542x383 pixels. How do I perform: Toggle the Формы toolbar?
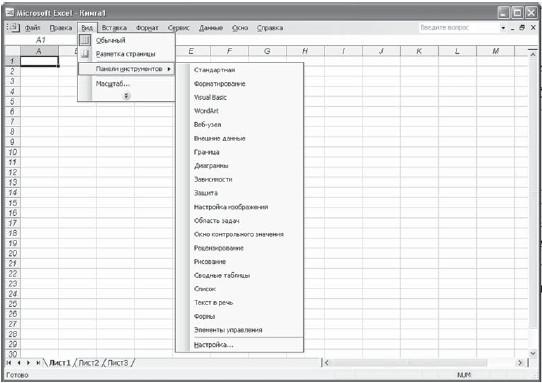240,316
